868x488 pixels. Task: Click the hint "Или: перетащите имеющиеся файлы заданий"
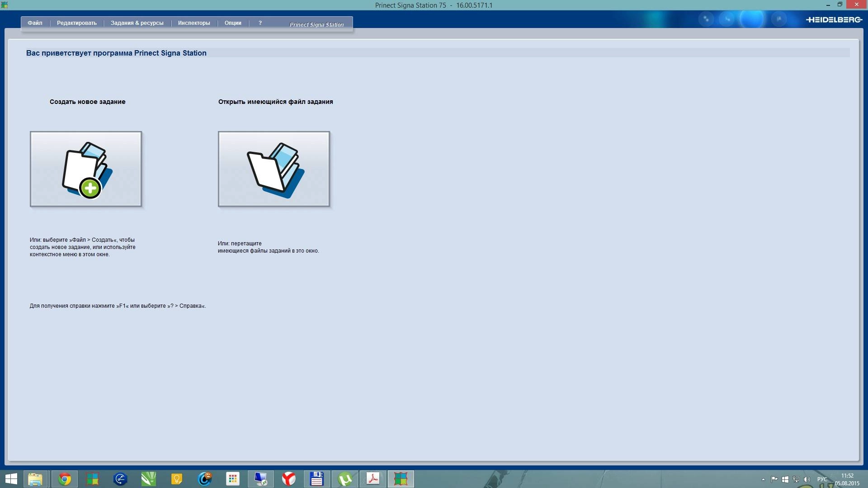tap(269, 247)
